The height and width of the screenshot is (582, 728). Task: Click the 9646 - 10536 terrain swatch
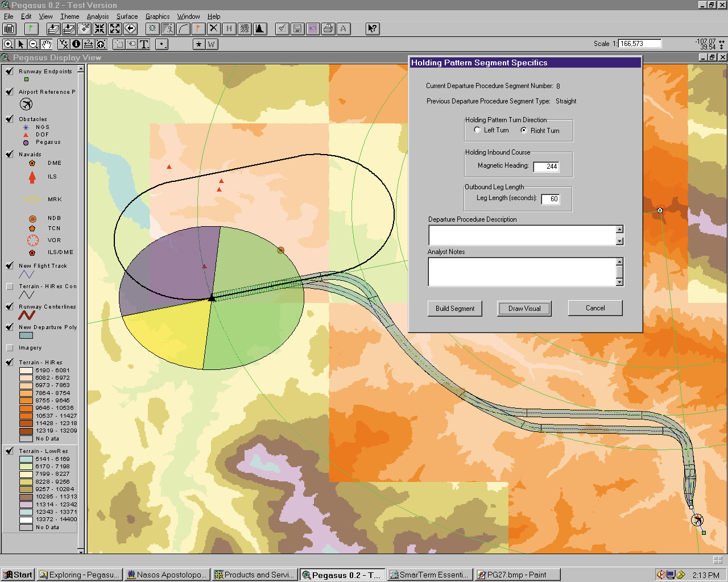pos(26,408)
